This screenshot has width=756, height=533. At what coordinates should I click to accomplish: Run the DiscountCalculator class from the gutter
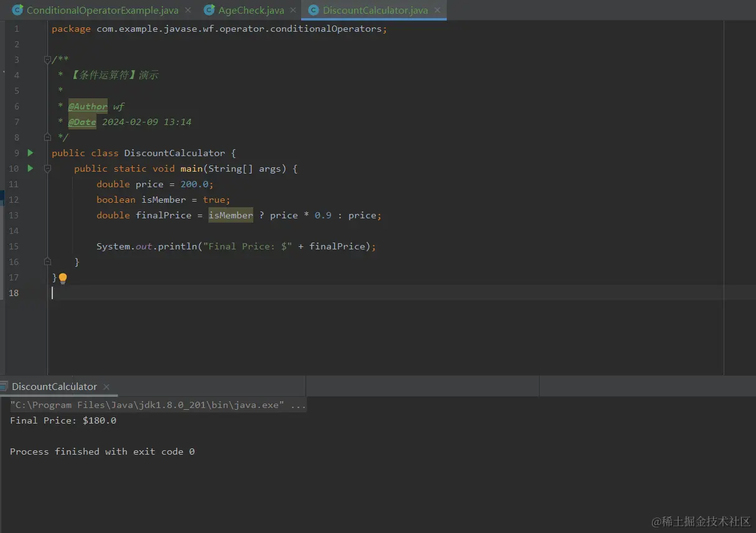[x=30, y=152]
